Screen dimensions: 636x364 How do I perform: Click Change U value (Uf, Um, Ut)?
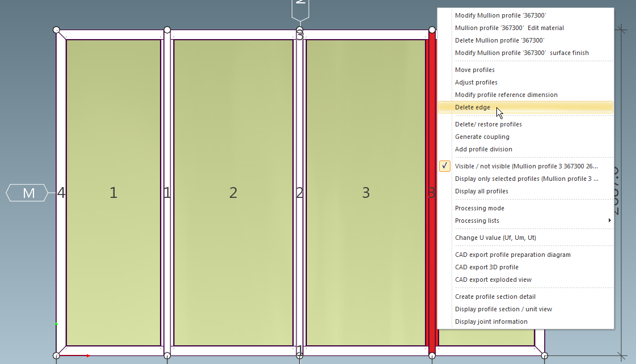[495, 238]
